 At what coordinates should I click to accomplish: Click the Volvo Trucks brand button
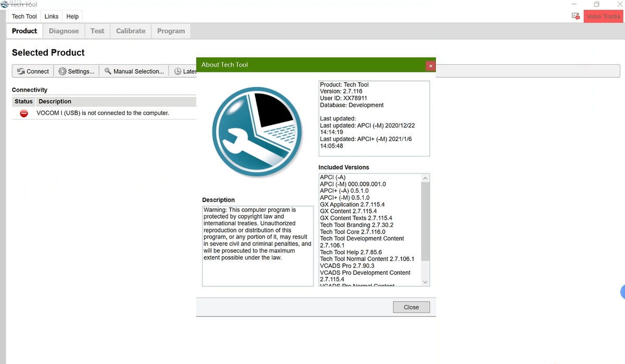(x=603, y=16)
